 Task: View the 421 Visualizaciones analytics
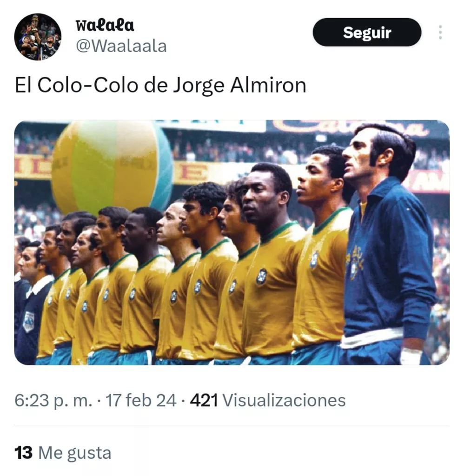click(x=268, y=400)
